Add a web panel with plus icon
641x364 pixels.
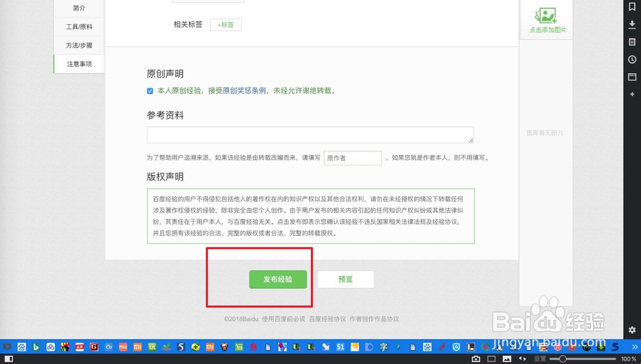(x=632, y=94)
